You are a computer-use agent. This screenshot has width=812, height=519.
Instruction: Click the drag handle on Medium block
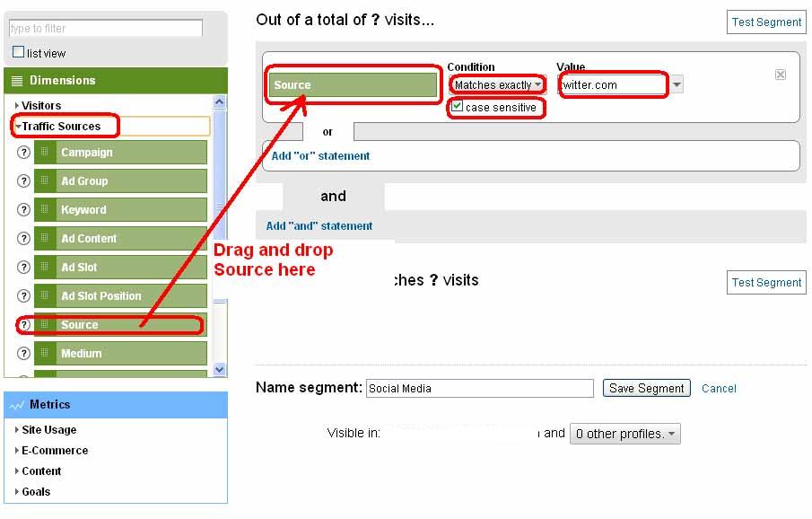(x=45, y=353)
